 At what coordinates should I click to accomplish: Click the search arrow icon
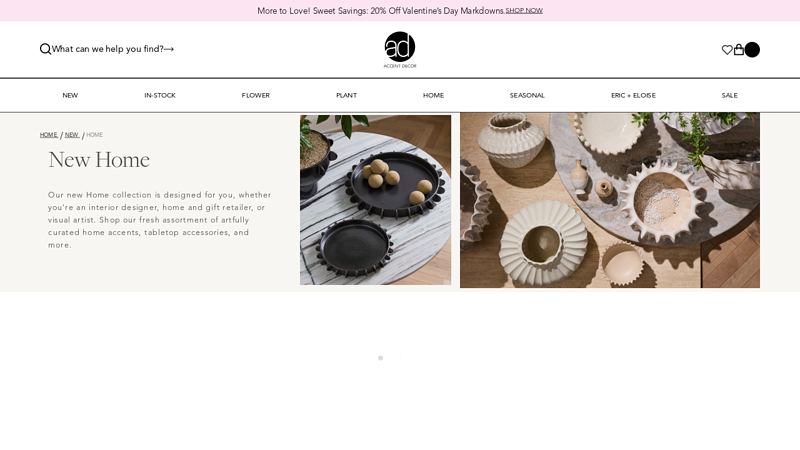tap(169, 49)
